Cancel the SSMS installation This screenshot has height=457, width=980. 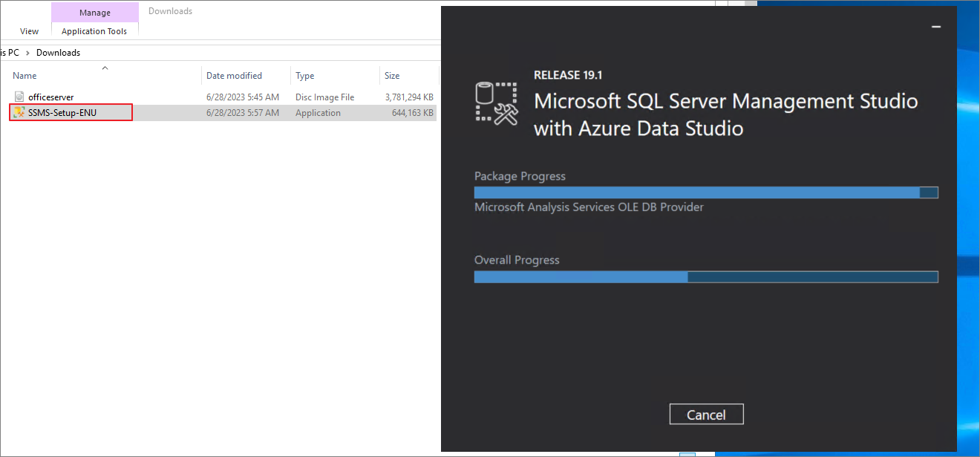click(x=706, y=415)
